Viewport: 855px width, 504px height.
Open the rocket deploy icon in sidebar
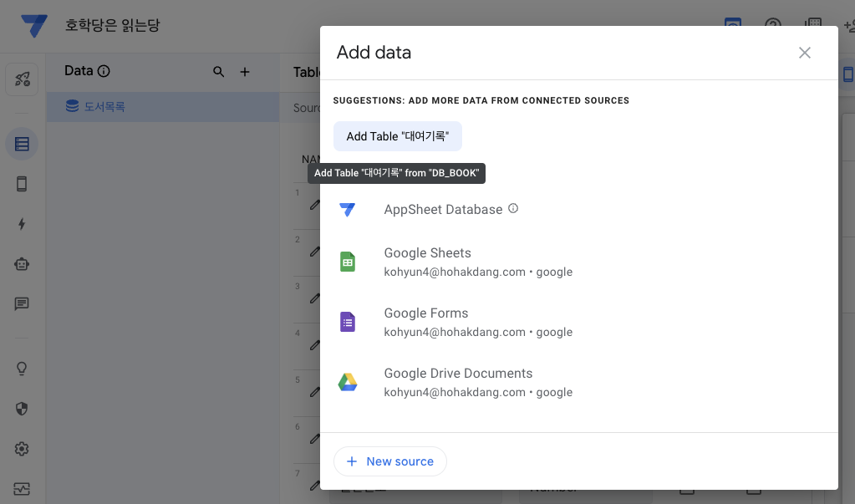tap(22, 79)
